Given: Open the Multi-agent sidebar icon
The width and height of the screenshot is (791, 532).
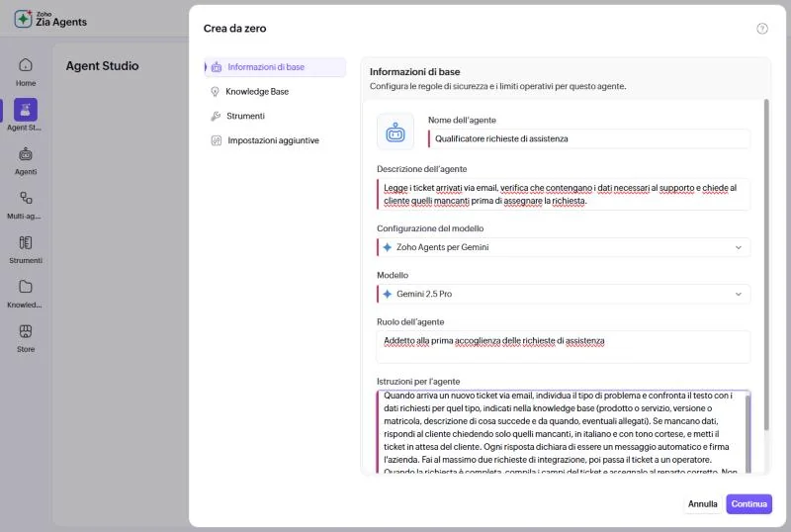Looking at the screenshot, I should [26, 198].
